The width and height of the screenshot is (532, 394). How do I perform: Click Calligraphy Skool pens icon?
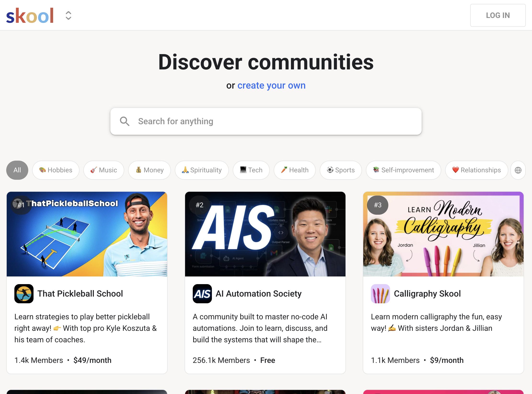click(380, 294)
